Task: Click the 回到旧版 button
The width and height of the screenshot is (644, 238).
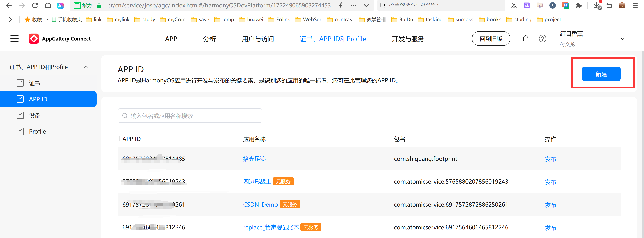Action: point(491,39)
